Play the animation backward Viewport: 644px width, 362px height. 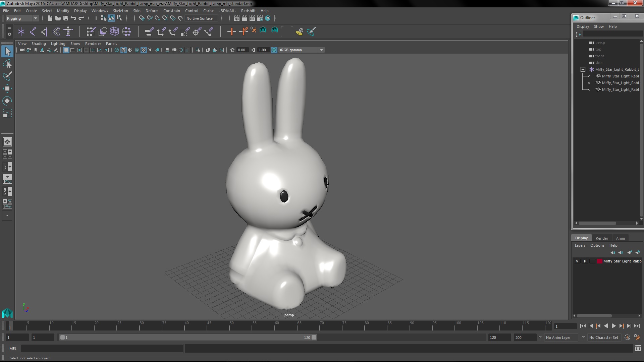[606, 326]
